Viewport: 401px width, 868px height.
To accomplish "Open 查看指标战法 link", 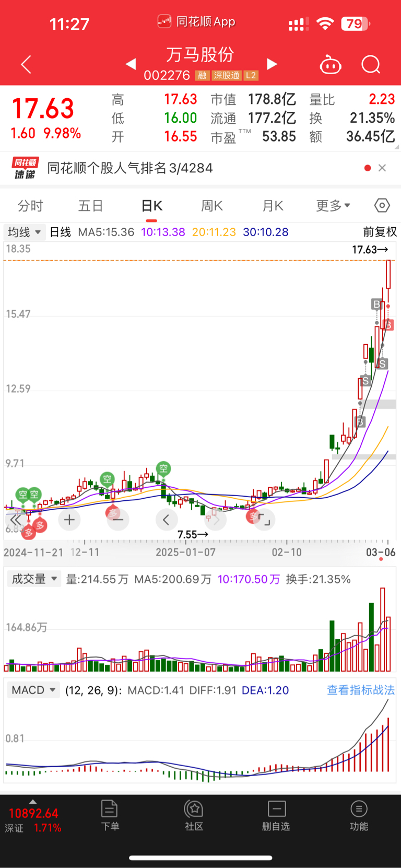I will (x=361, y=690).
